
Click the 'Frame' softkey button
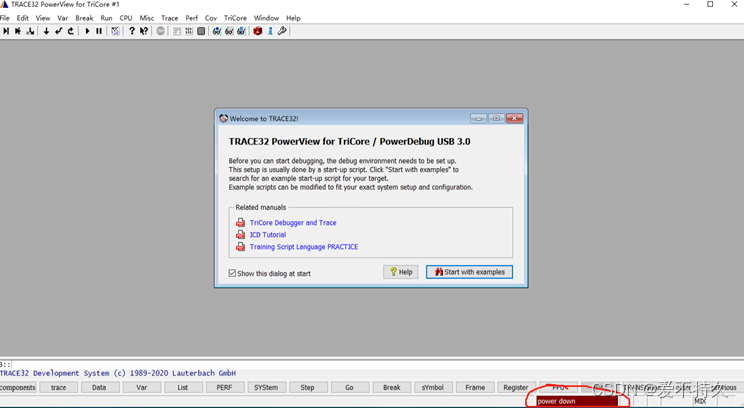tap(475, 388)
